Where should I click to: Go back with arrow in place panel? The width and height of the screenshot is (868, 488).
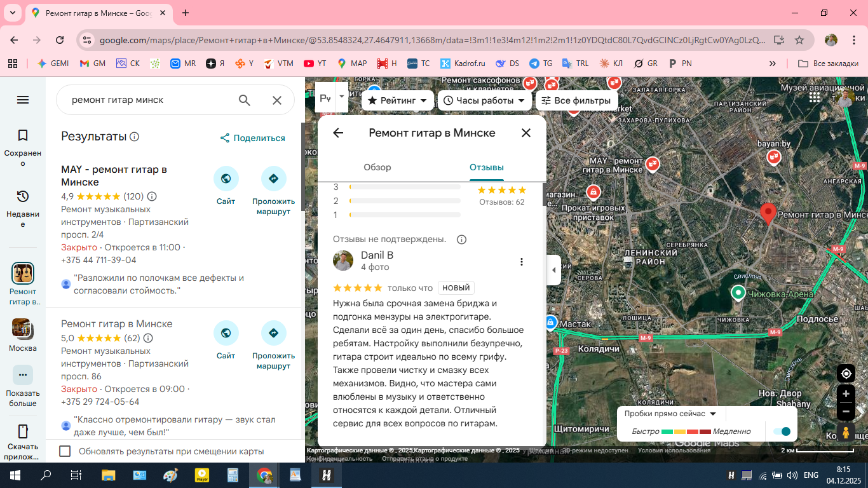tap(338, 133)
